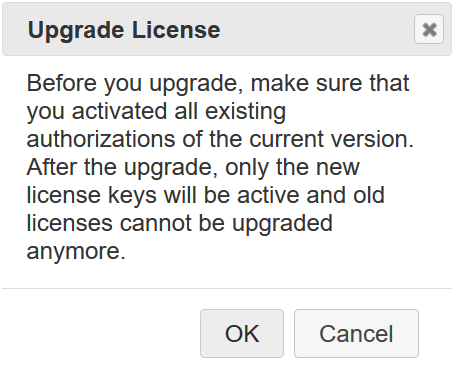Click the Upgrade License title text
The width and height of the screenshot is (456, 378).
[x=124, y=30]
